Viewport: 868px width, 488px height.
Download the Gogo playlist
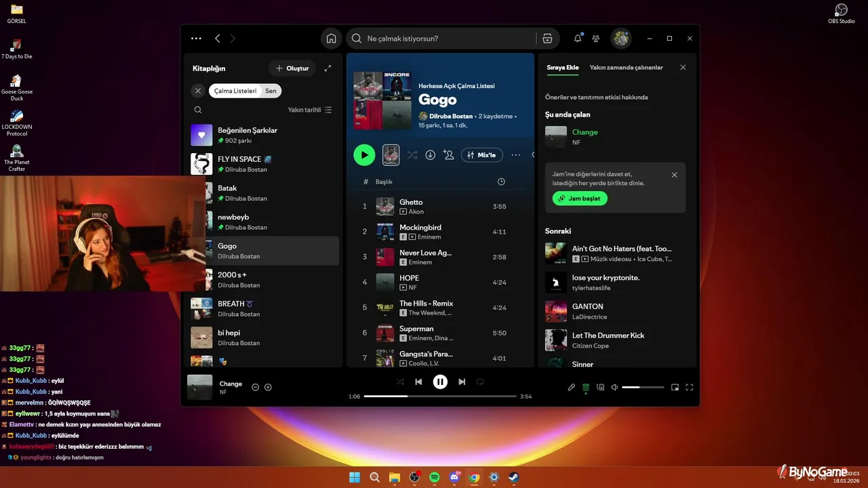pos(430,155)
